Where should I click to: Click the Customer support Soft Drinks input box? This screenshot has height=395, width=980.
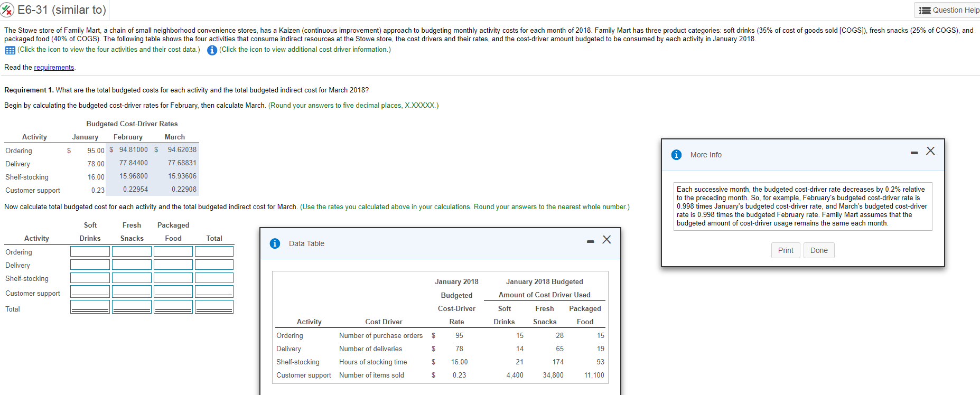click(90, 291)
